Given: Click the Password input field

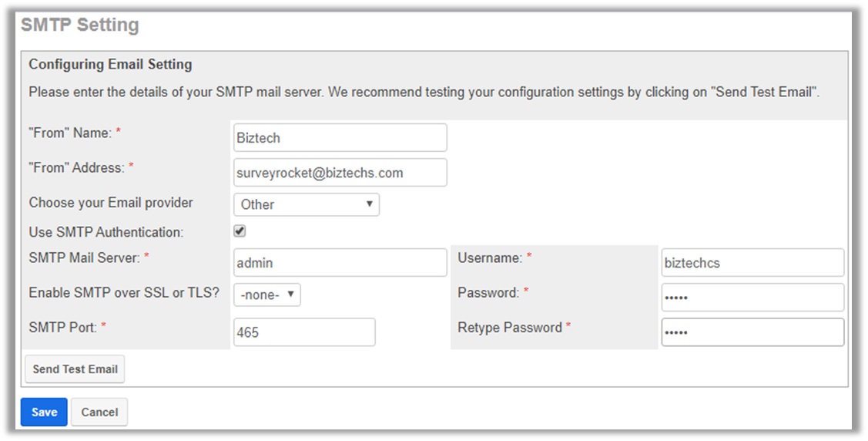Looking at the screenshot, I should 752,298.
